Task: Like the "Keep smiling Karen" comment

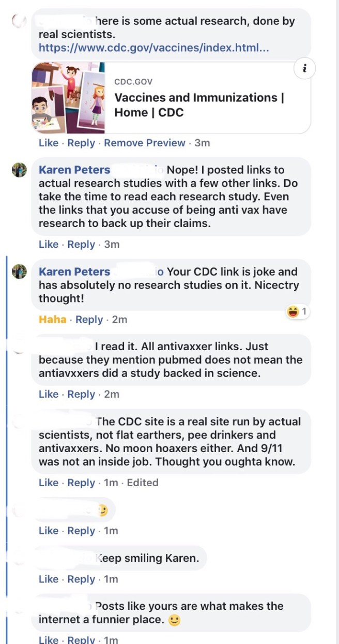Action: pyautogui.click(x=48, y=579)
